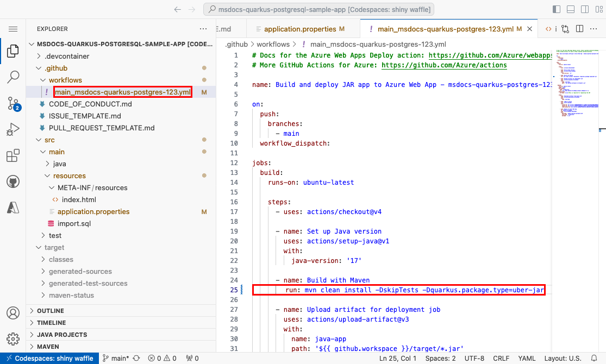
Task: Open the Extensions view
Action: [x=13, y=156]
